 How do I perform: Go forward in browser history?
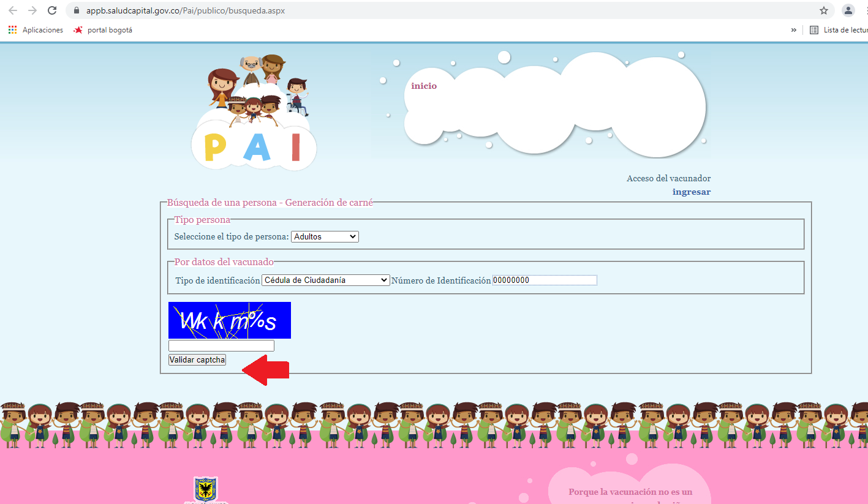(32, 10)
